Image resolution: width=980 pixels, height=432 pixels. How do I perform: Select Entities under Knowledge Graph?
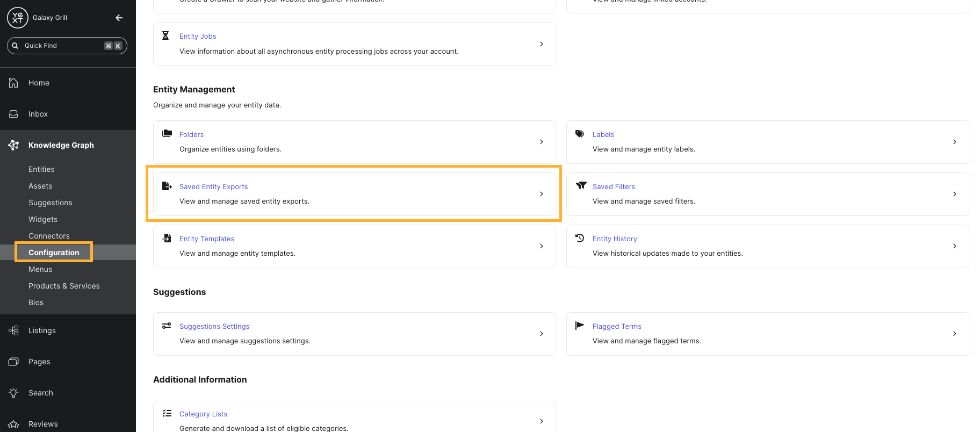tap(41, 169)
